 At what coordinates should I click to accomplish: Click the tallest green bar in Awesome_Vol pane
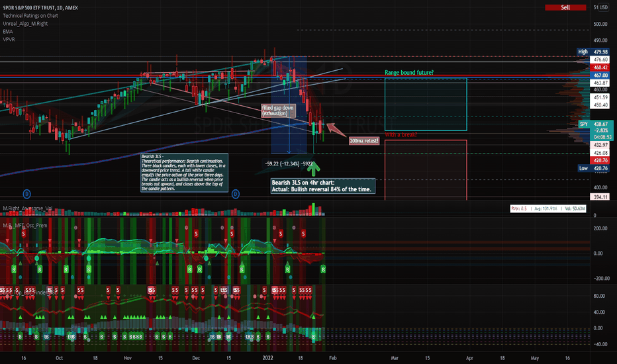314,209
